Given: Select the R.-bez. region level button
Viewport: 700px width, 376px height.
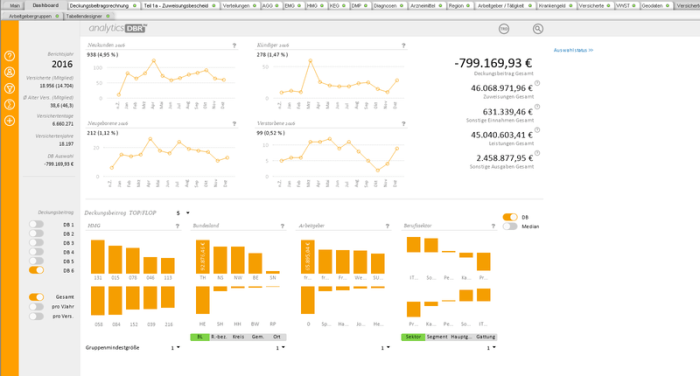Looking at the screenshot, I should click(x=219, y=337).
